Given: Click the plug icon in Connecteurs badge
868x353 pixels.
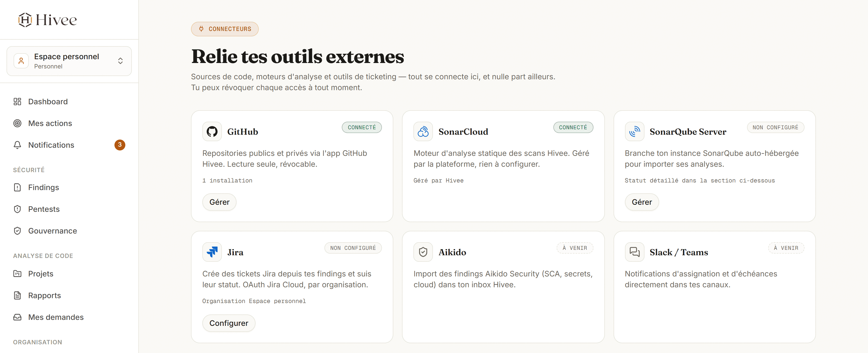Looking at the screenshot, I should [201, 29].
